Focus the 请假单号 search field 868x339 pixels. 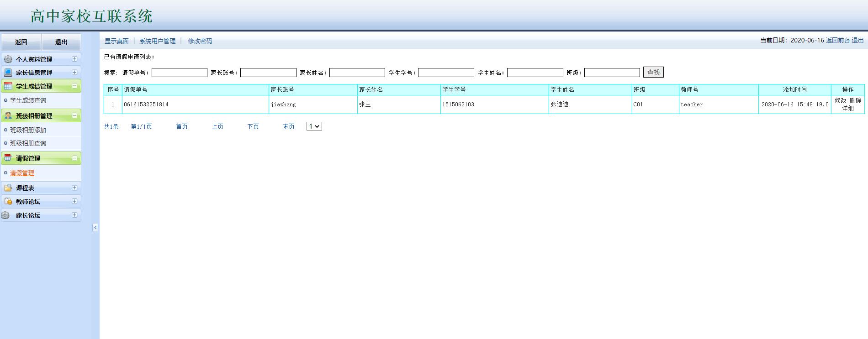[180, 73]
